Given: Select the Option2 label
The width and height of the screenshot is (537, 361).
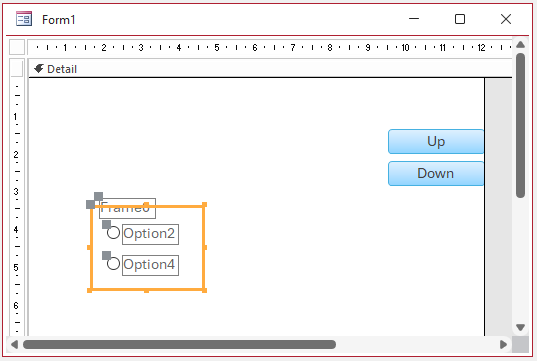Looking at the screenshot, I should point(150,234).
